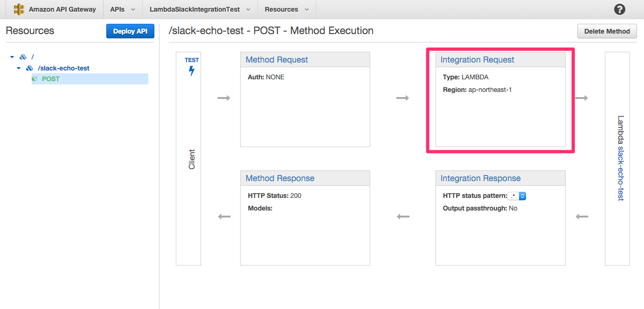Click the POST method cube icon
This screenshot has width=644, height=309.
click(x=35, y=79)
